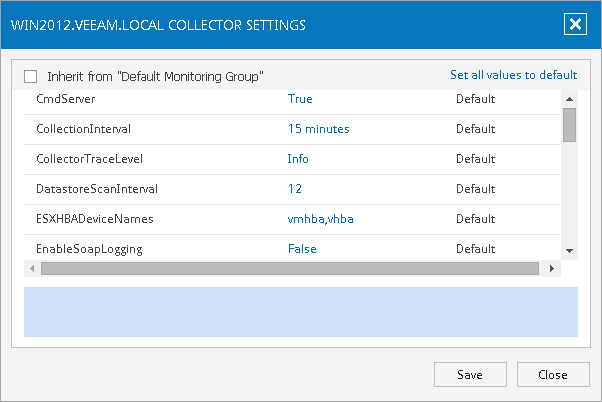Click the vertical scrollbar up arrow
Screen dimensions: 602x402
(x=569, y=98)
